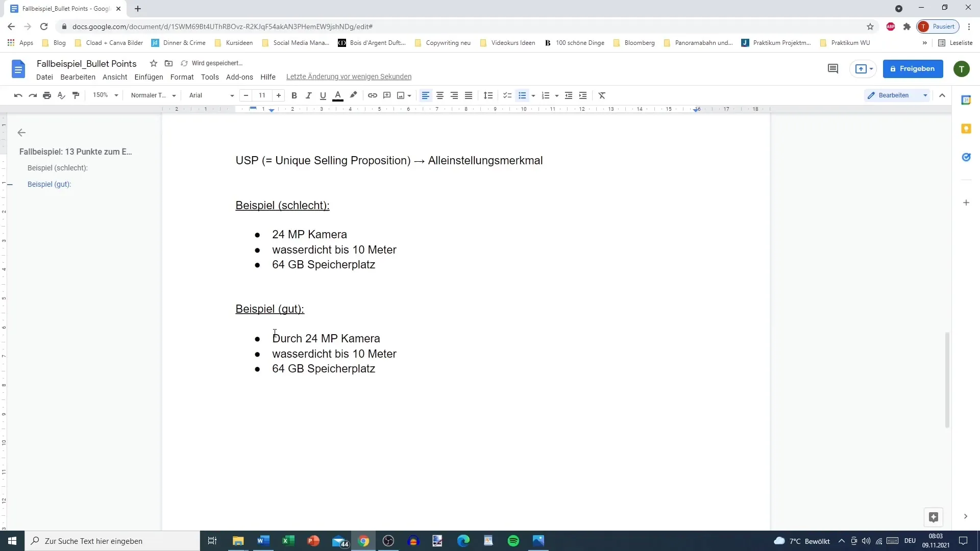Screen dimensions: 980x551
Task: Toggle italic formatting
Action: click(308, 95)
